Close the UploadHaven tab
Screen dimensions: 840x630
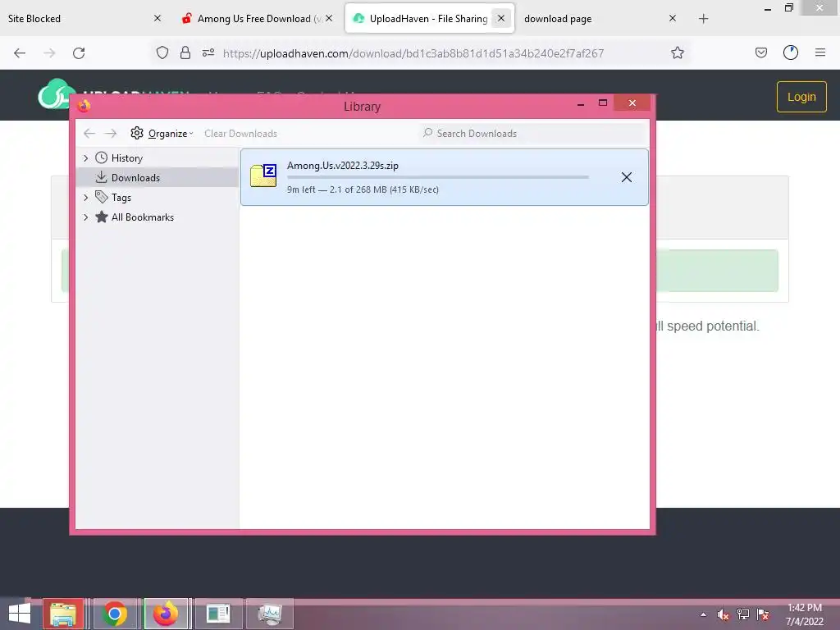(x=501, y=18)
